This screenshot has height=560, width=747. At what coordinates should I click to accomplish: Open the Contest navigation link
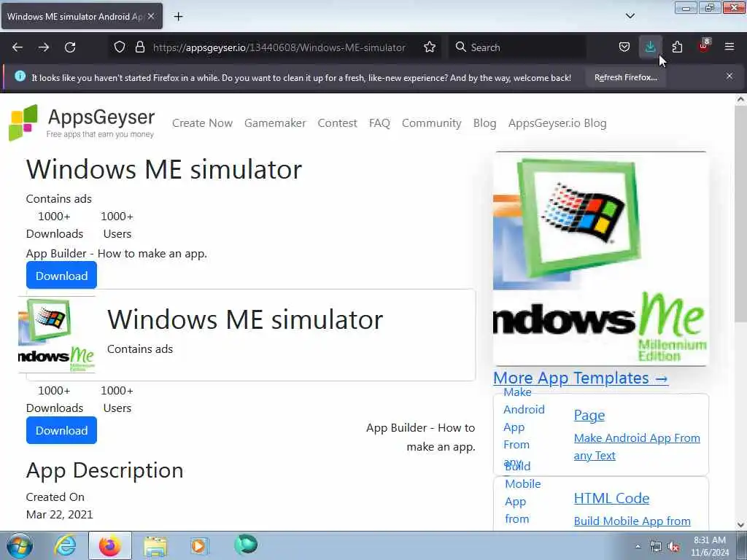point(337,122)
